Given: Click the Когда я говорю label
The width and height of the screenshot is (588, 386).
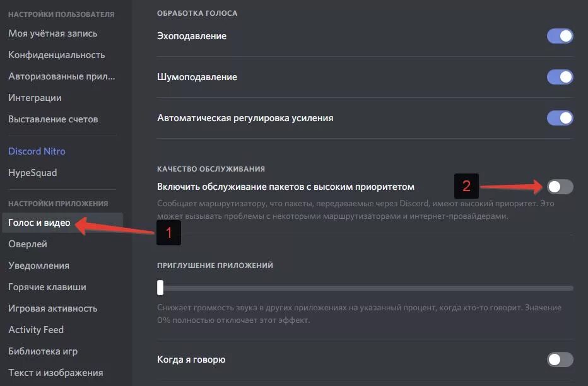Looking at the screenshot, I should pyautogui.click(x=191, y=360).
